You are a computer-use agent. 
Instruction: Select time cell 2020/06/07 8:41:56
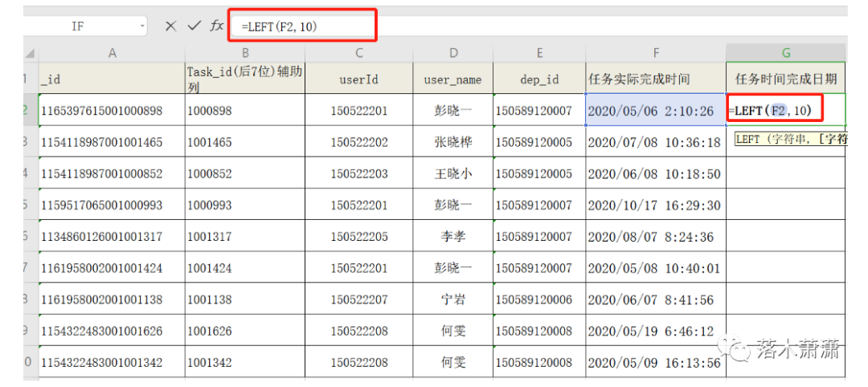(x=656, y=299)
